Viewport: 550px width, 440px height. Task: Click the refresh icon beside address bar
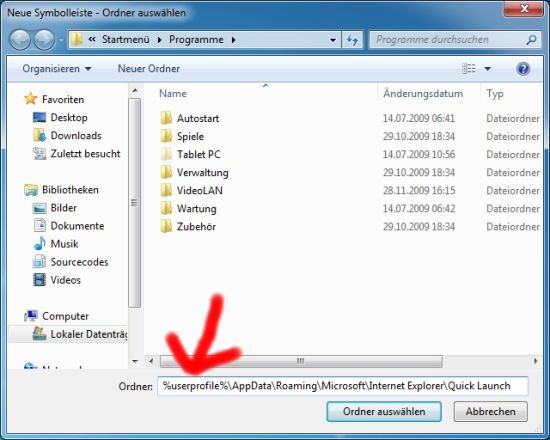[x=352, y=40]
